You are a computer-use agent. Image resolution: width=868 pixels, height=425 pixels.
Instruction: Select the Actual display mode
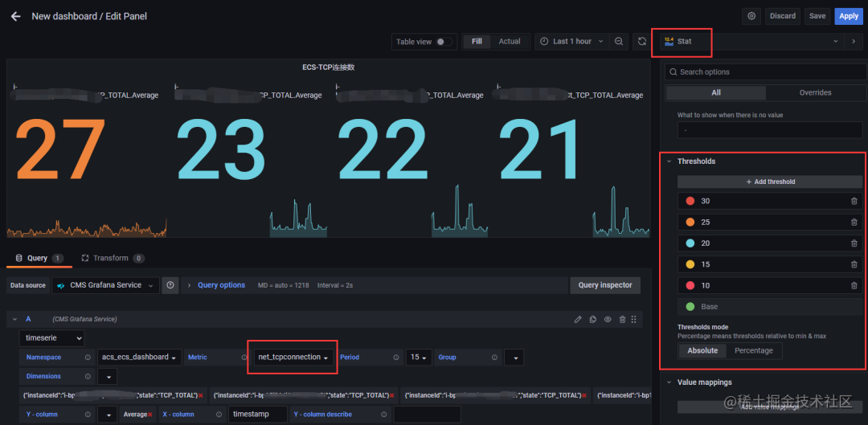tap(510, 42)
